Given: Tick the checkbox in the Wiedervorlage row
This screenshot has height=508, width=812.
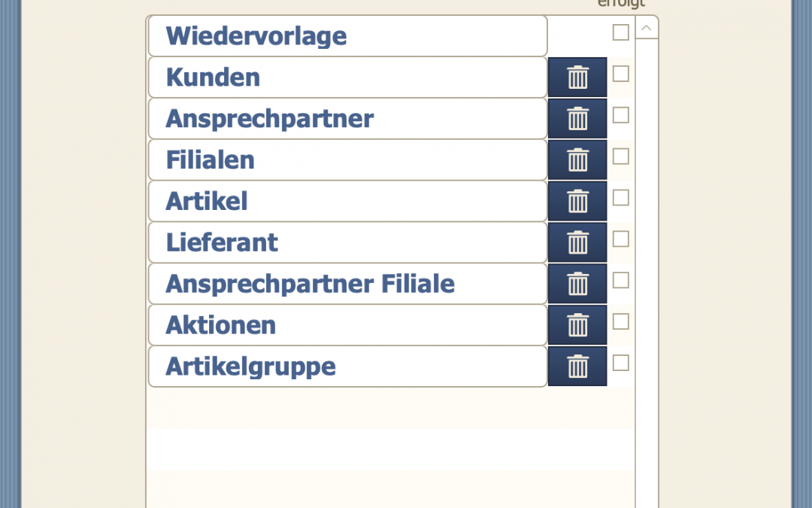Looking at the screenshot, I should click(620, 32).
